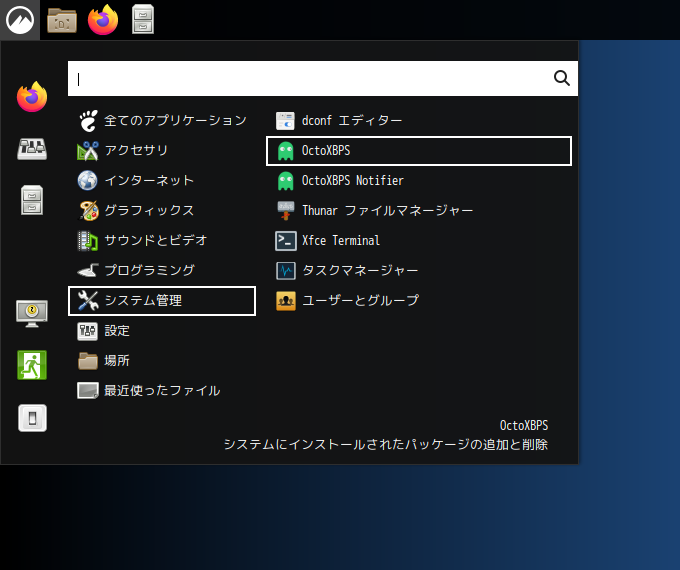
Task: Open Xfce Terminal
Action: coord(419,240)
